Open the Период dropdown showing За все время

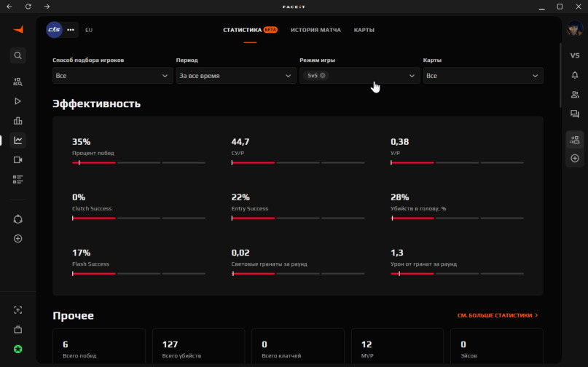[x=235, y=76]
